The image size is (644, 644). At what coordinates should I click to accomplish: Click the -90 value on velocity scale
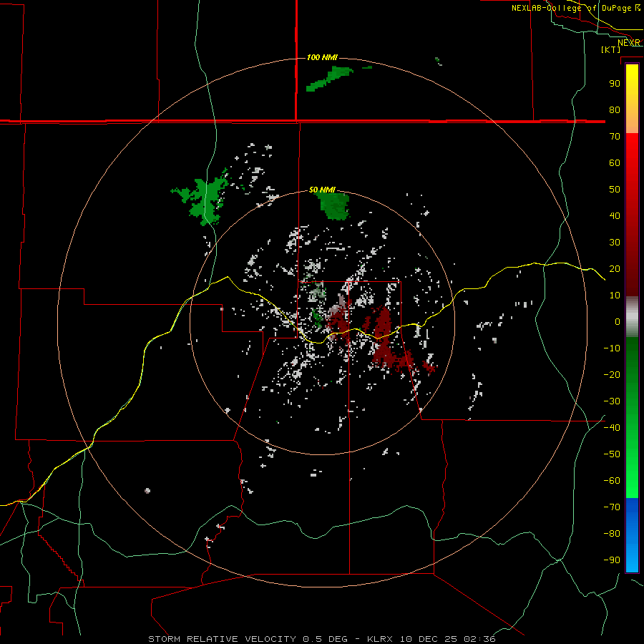pyautogui.click(x=612, y=560)
